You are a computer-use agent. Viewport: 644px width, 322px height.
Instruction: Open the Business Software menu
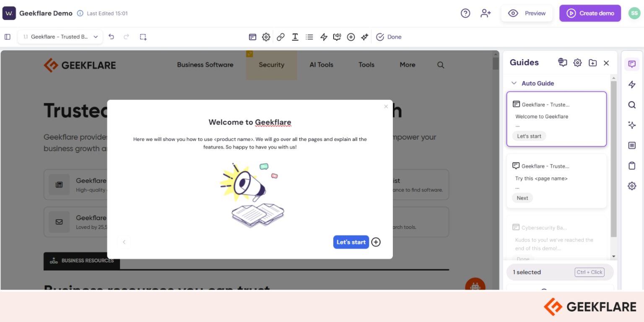(x=205, y=65)
